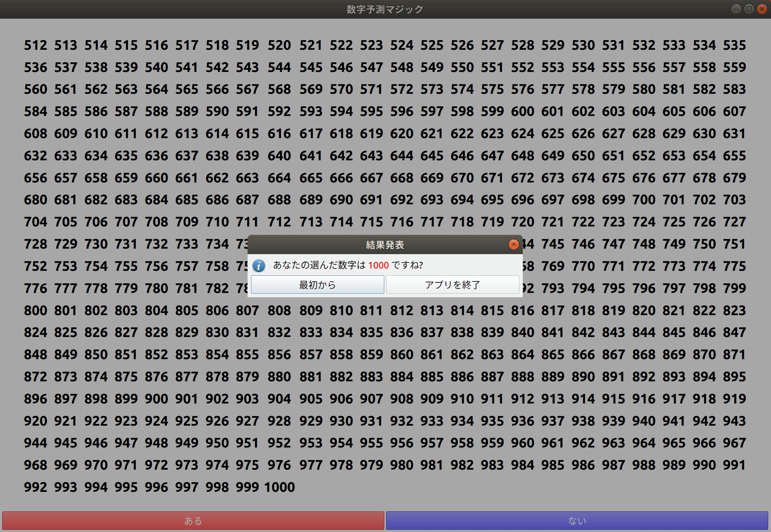Click the number 900 in the grid

pyautogui.click(x=156, y=399)
